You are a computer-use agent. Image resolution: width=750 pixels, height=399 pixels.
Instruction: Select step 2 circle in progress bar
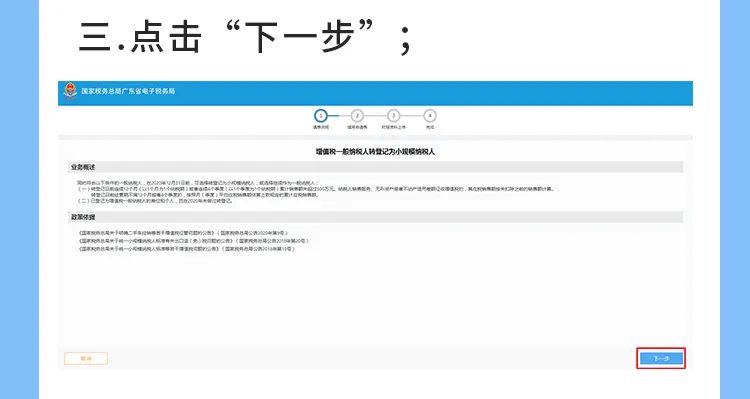tap(357, 116)
